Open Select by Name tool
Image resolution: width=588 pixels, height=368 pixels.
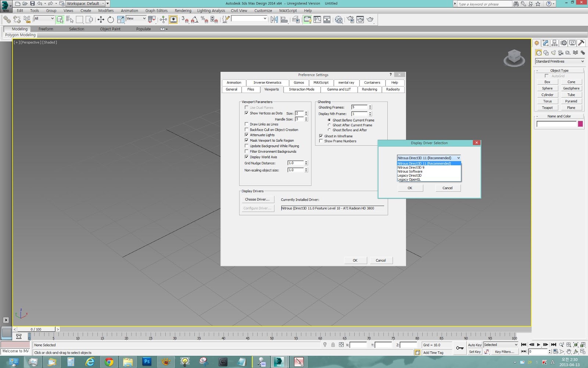(70, 20)
